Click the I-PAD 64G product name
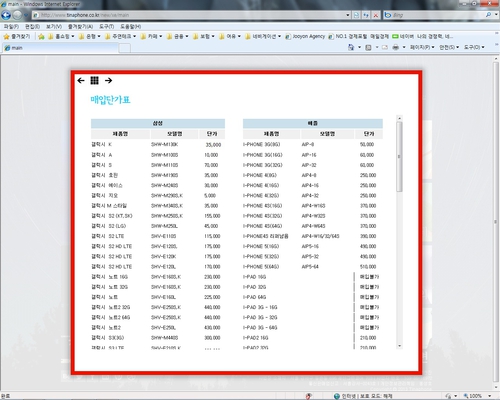Screen dimensions: 500x400 (x=255, y=297)
